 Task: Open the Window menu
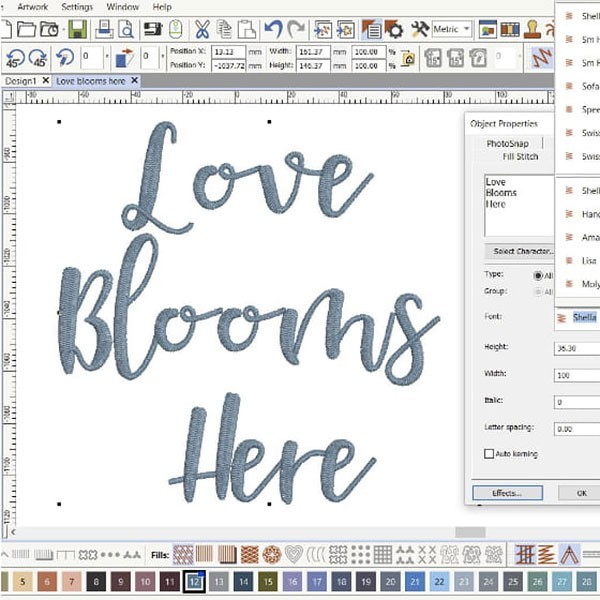click(x=123, y=7)
